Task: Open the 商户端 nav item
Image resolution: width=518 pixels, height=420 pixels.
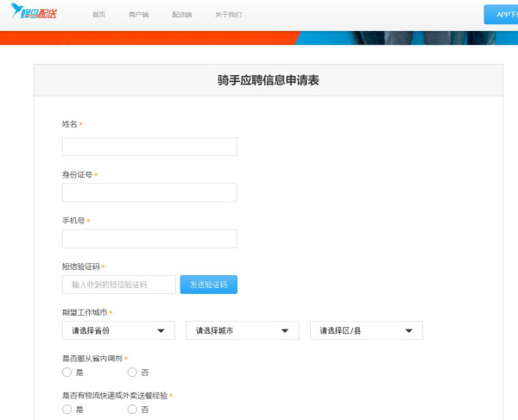Action: click(139, 15)
